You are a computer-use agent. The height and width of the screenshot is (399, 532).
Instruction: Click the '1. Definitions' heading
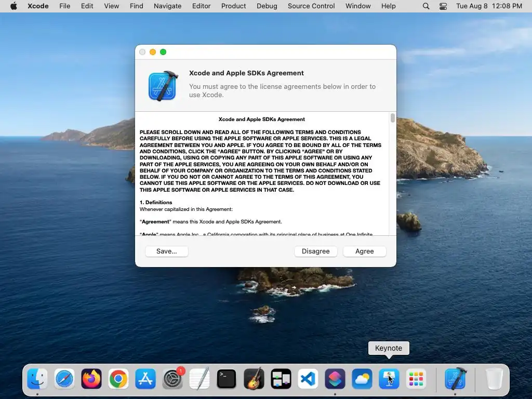156,202
